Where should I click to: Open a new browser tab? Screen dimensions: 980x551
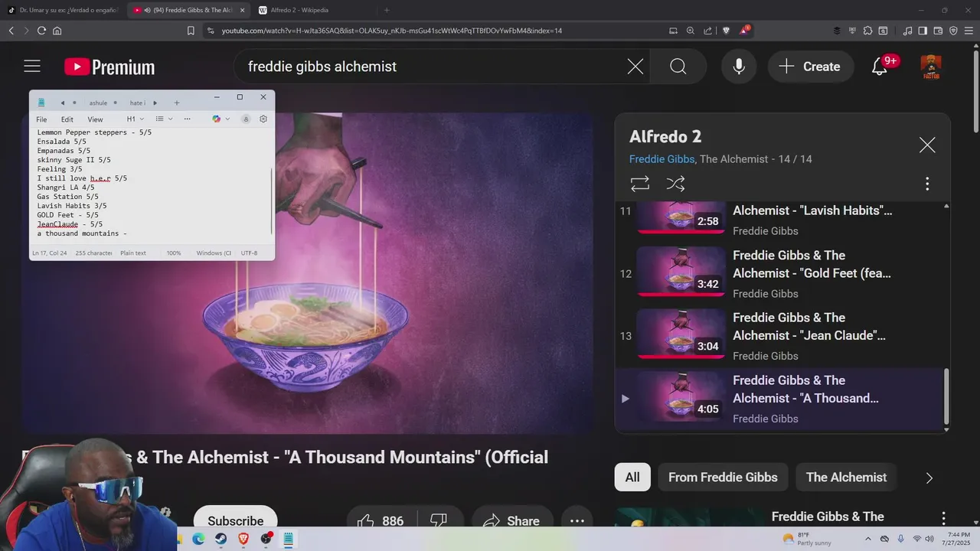387,10
